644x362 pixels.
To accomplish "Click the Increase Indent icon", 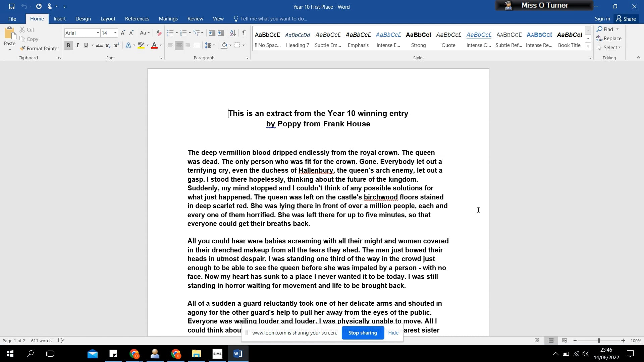I will click(x=221, y=33).
